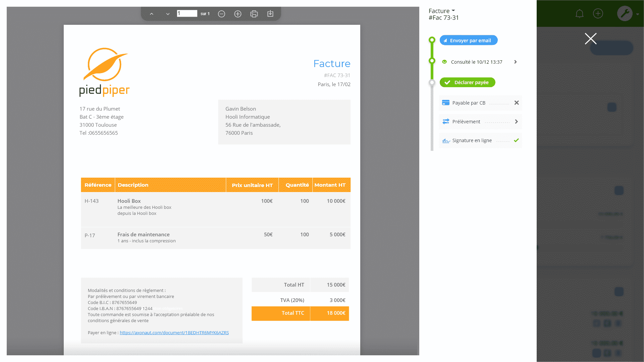644x362 pixels.
Task: Open the Facture type dropdown
Action: [442, 11]
